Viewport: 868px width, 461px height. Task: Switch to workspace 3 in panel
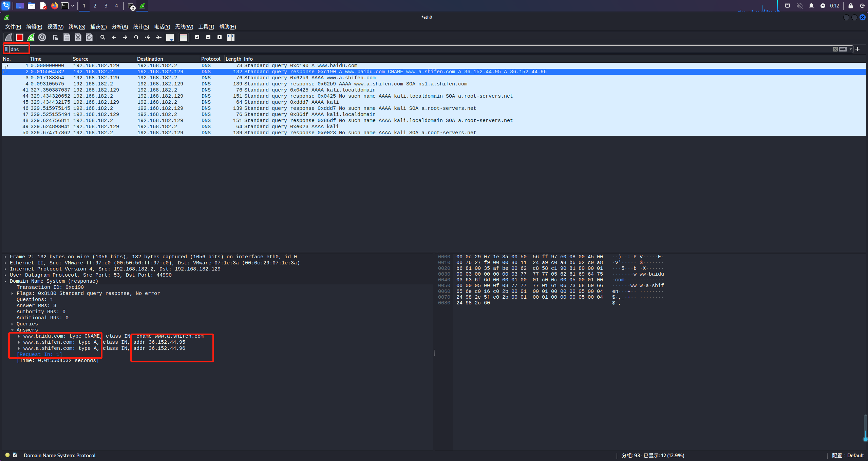pos(106,6)
